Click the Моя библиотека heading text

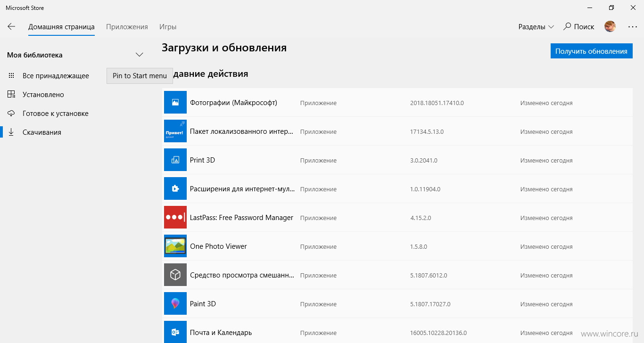click(x=35, y=55)
